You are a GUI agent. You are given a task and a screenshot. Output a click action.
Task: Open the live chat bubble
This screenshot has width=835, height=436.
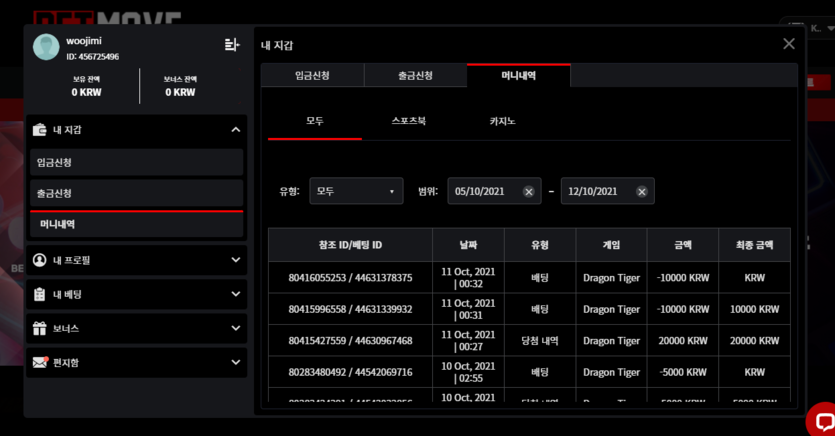pyautogui.click(x=823, y=421)
